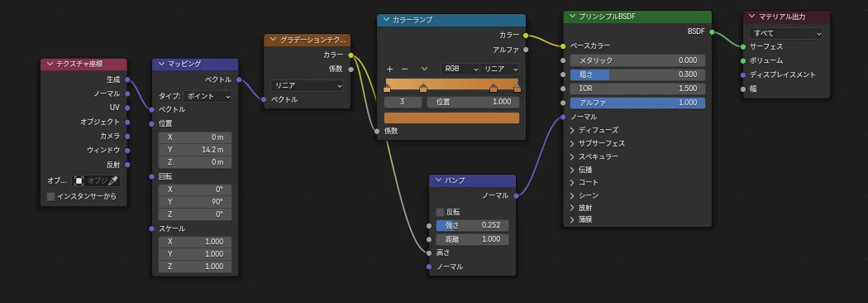Click the color stop index field showing 3

coord(403,102)
